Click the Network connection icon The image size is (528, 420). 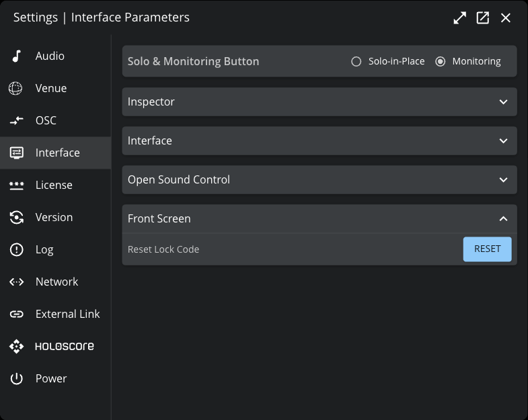coord(16,282)
